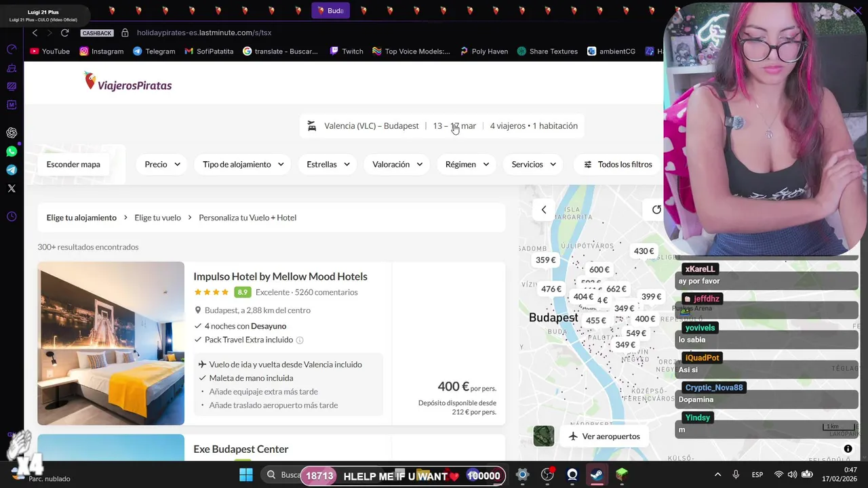The height and width of the screenshot is (488, 868).
Task: Open WhatsApp in the browser sidebar
Action: (x=12, y=152)
